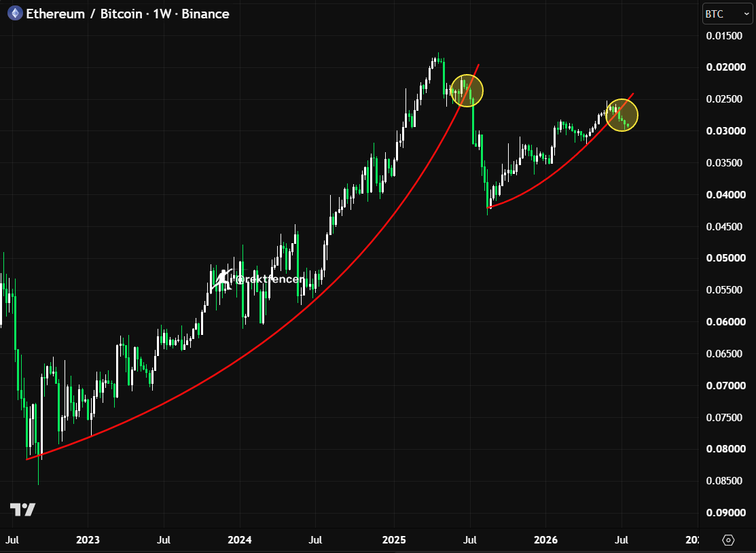Screen dimensions: 756x553
Task: Click the 0.09000 price label
Action: click(725, 513)
